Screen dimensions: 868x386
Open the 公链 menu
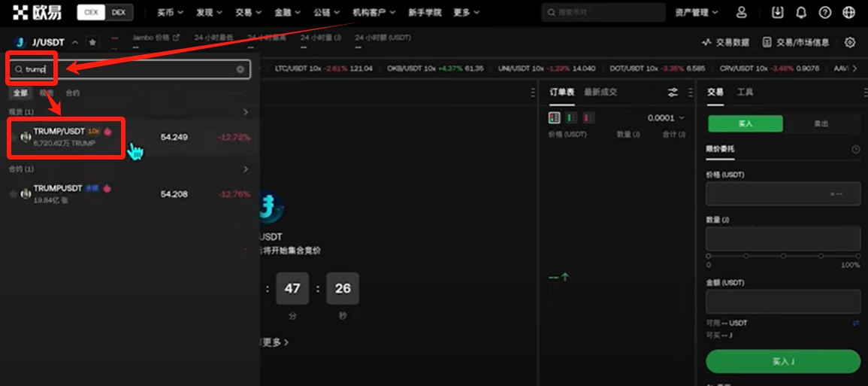coord(327,12)
